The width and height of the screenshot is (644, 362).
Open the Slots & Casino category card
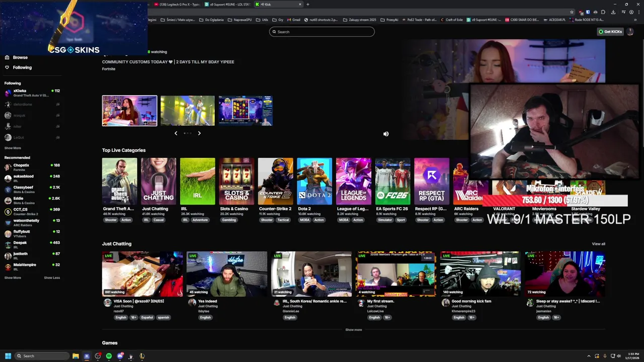point(236,182)
